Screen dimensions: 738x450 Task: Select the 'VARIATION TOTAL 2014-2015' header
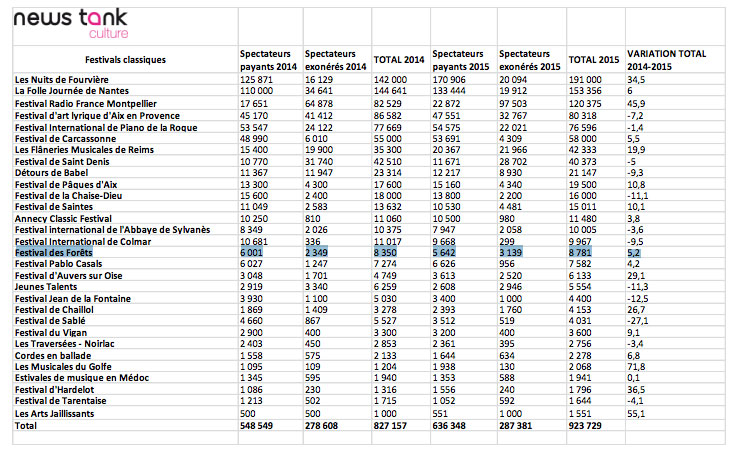(x=666, y=60)
